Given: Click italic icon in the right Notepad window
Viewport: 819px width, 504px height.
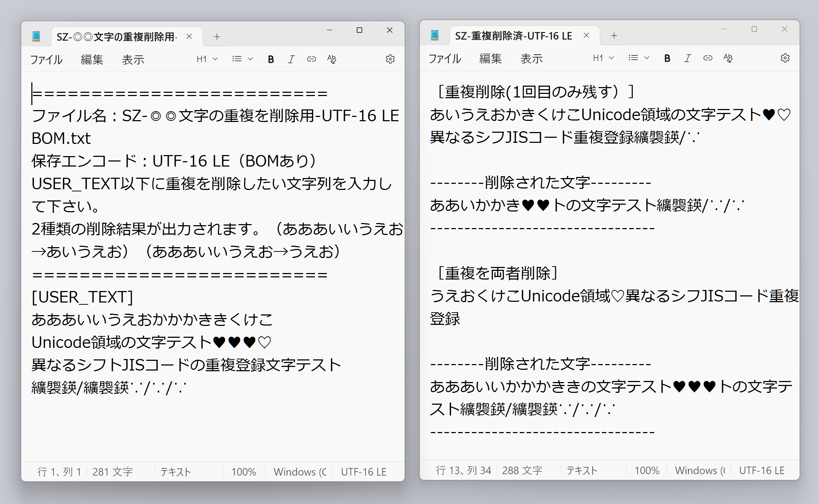Looking at the screenshot, I should tap(688, 58).
